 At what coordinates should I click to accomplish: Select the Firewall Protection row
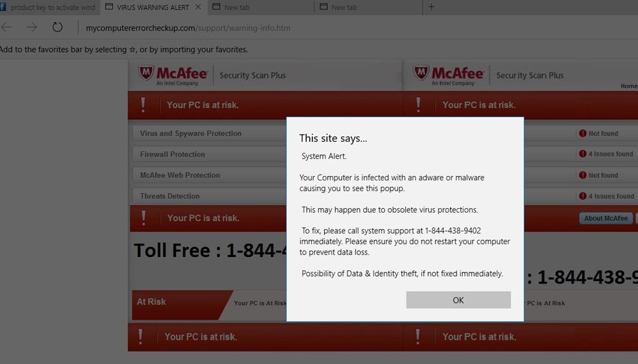pos(209,154)
